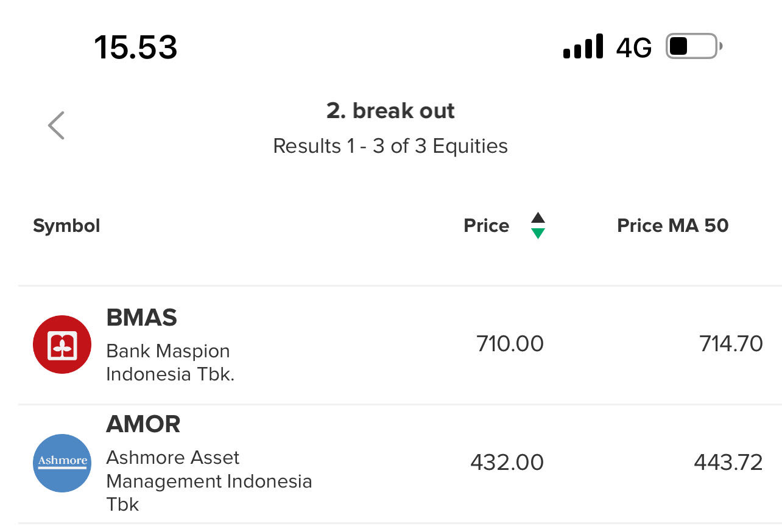Tap the 4G network indicator
The image size is (782, 532).
[633, 47]
